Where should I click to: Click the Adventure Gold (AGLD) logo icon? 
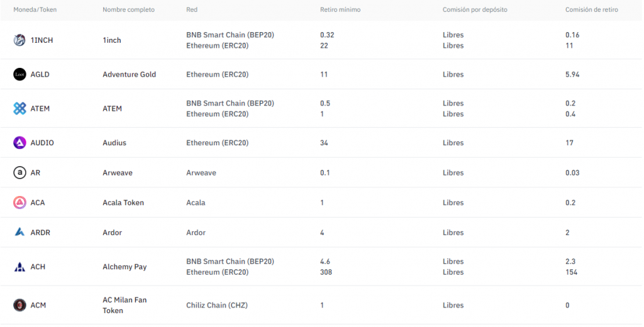tap(19, 74)
